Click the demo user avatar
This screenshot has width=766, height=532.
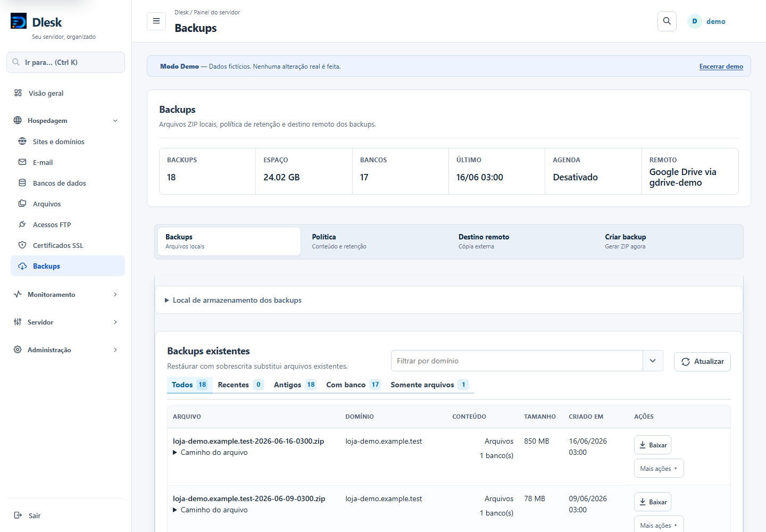[695, 21]
